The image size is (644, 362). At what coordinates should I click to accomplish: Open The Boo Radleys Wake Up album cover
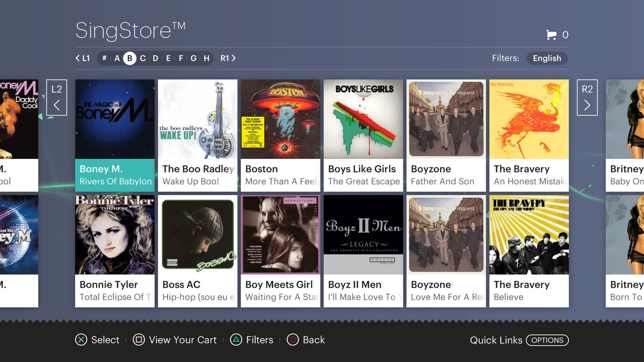point(198,119)
